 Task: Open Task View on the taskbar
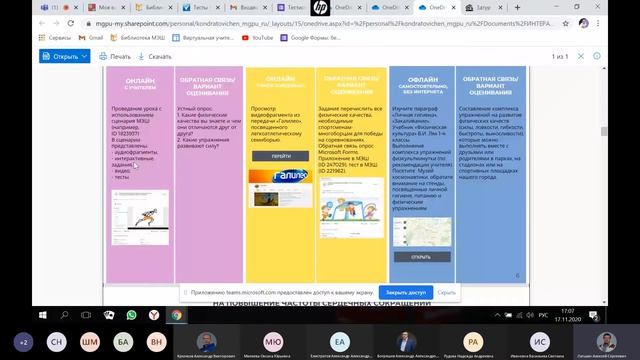86,315
